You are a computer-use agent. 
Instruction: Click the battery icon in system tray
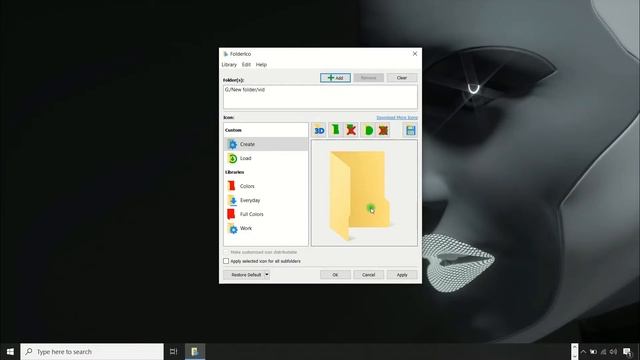tap(593, 352)
